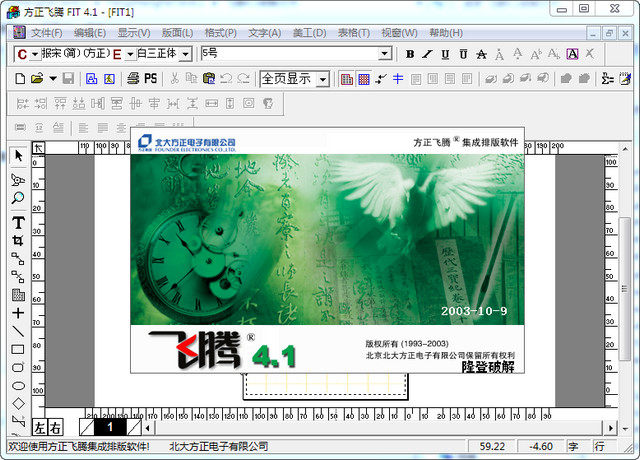Image resolution: width=640 pixels, height=460 pixels.
Task: Expand the 白三正体 font dropdown arrow
Action: (x=186, y=54)
